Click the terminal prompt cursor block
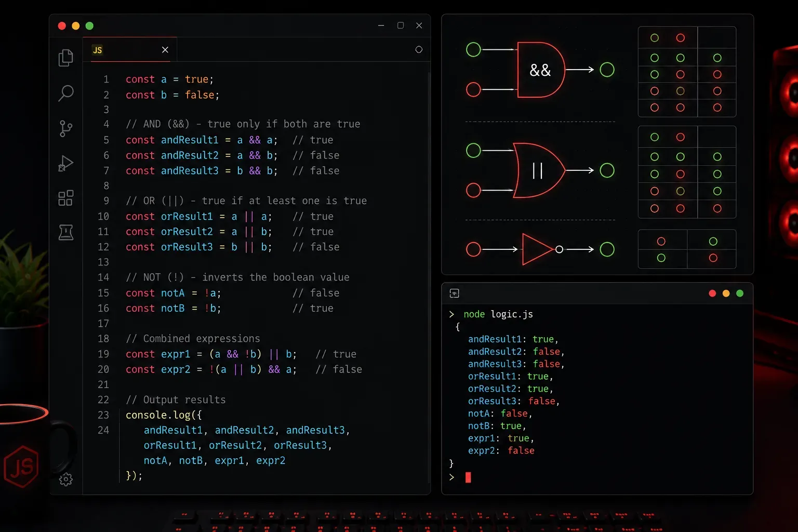The height and width of the screenshot is (532, 798). (468, 477)
